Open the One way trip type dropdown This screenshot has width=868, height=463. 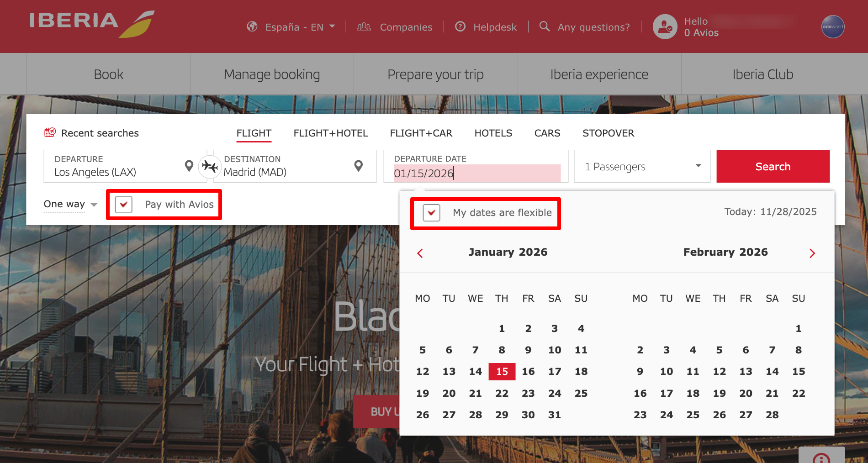pyautogui.click(x=70, y=204)
